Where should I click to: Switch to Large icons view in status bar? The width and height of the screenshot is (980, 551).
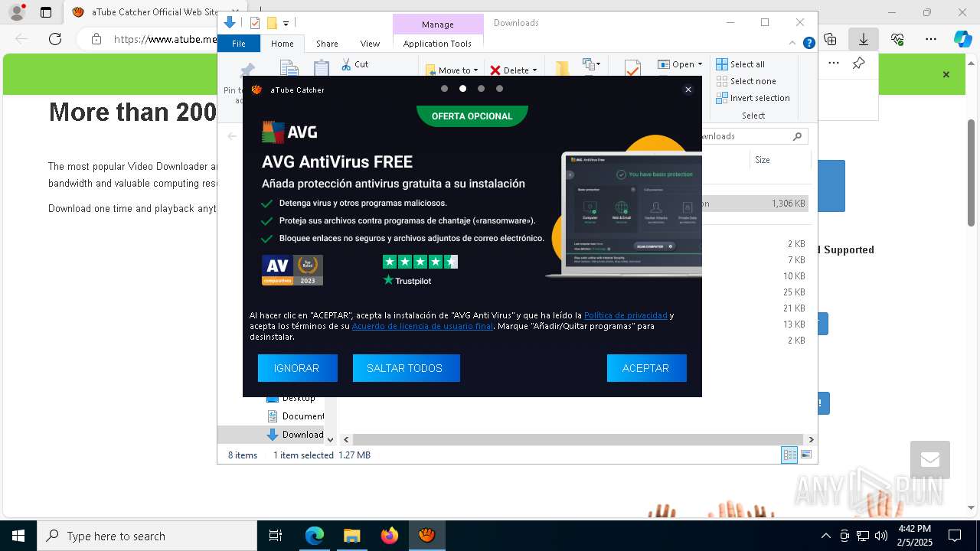(x=806, y=455)
